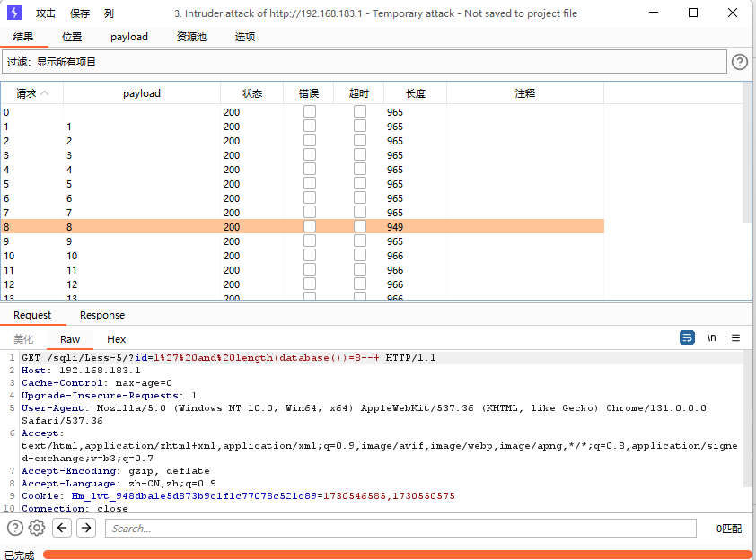Click the 0匹配 match count label
The height and width of the screenshot is (560, 756).
tap(728, 529)
